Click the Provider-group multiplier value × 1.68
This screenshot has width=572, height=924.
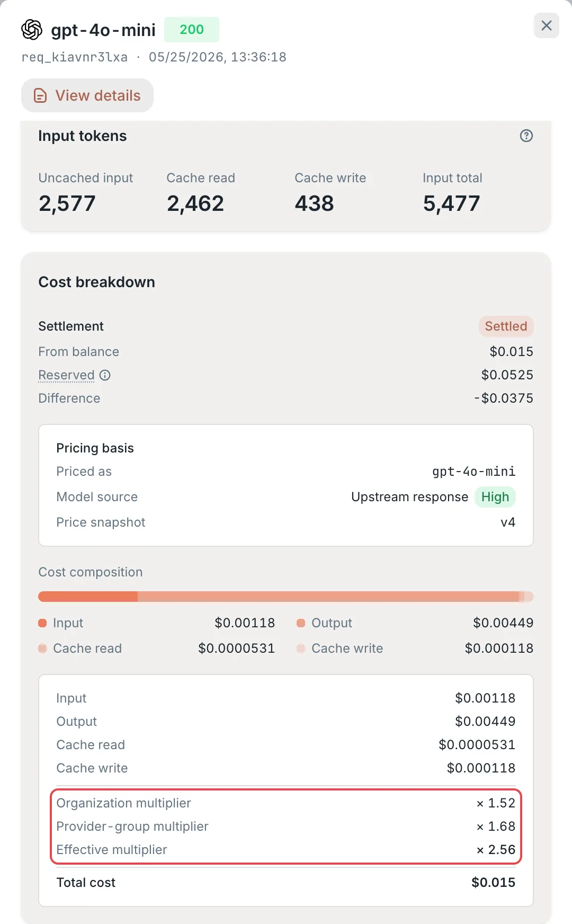click(496, 827)
